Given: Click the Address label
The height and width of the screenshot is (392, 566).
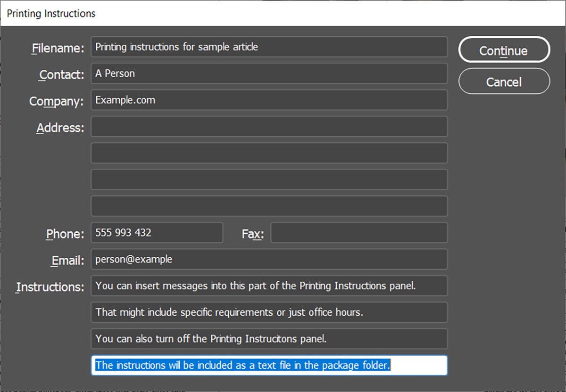Looking at the screenshot, I should pyautogui.click(x=60, y=128).
